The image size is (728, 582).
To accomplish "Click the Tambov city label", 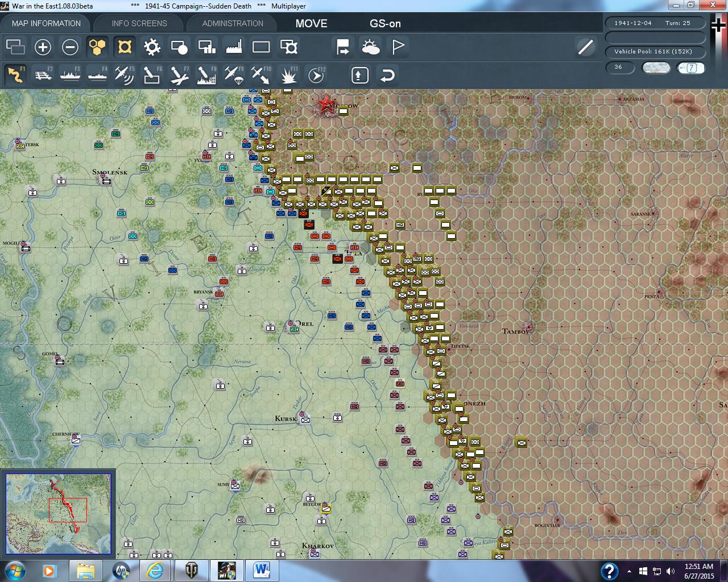I will tap(516, 331).
